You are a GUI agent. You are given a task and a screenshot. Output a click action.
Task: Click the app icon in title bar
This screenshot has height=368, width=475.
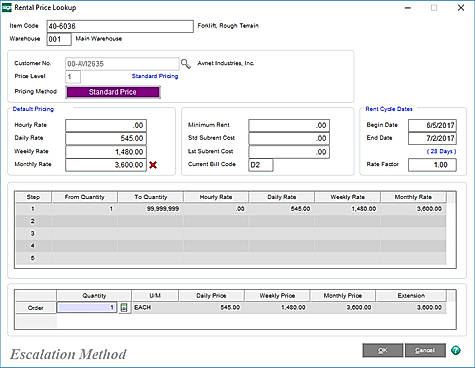click(6, 8)
